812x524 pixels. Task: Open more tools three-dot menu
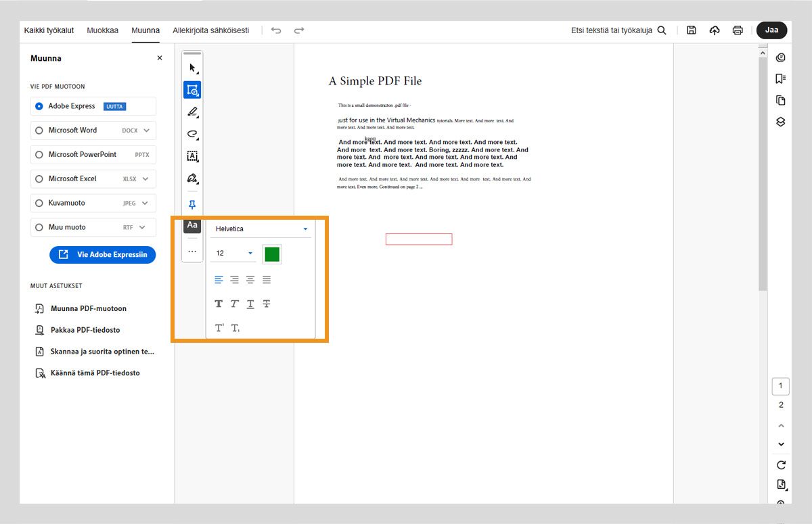[x=192, y=251]
